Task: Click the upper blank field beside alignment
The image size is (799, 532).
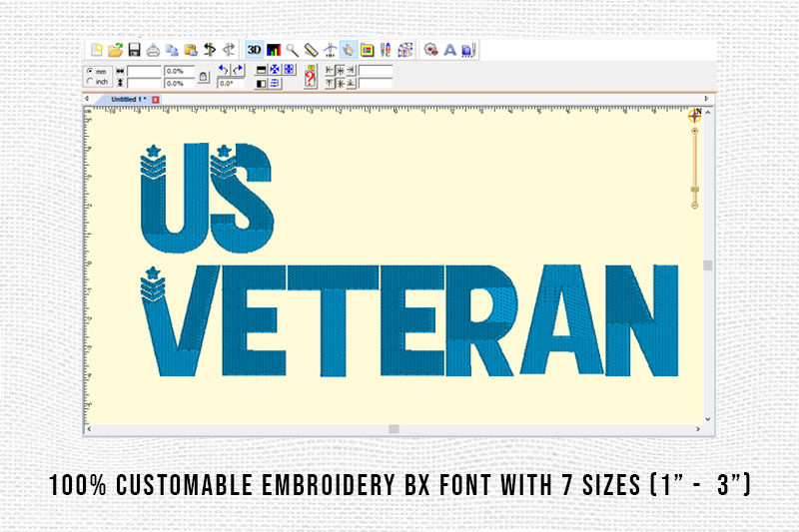Action: (x=376, y=70)
